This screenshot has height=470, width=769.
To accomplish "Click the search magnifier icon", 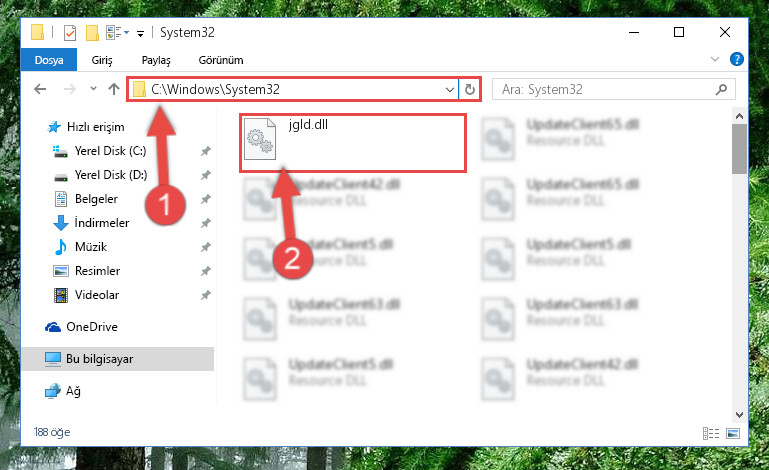I will coord(721,89).
